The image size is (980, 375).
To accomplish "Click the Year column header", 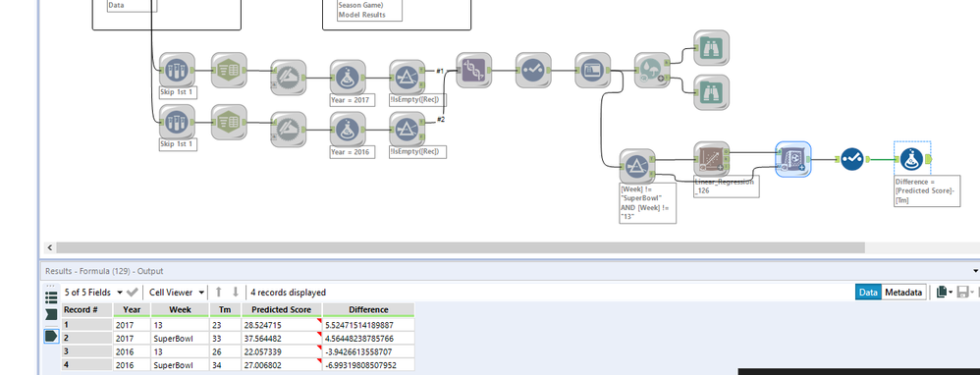I will click(132, 309).
